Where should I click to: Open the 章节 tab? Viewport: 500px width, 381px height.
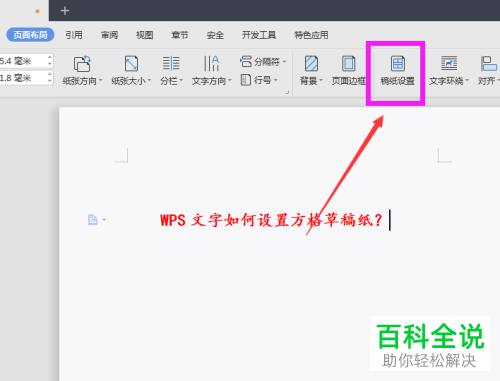tap(180, 35)
